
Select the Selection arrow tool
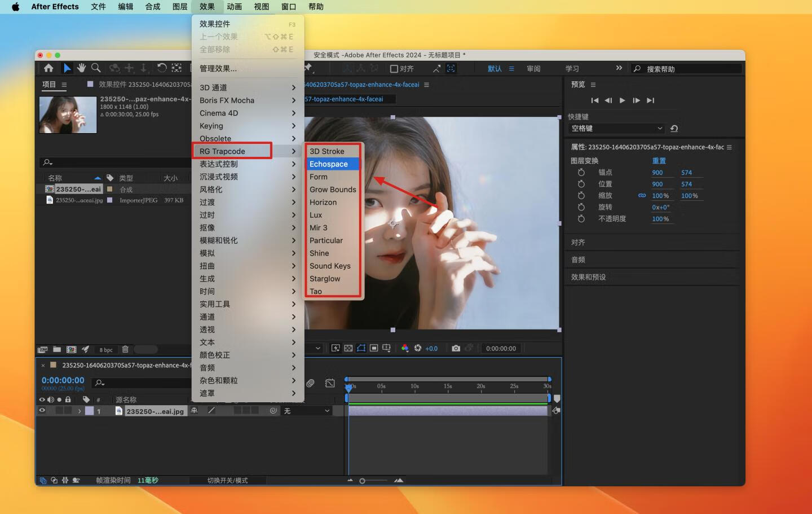click(x=67, y=68)
